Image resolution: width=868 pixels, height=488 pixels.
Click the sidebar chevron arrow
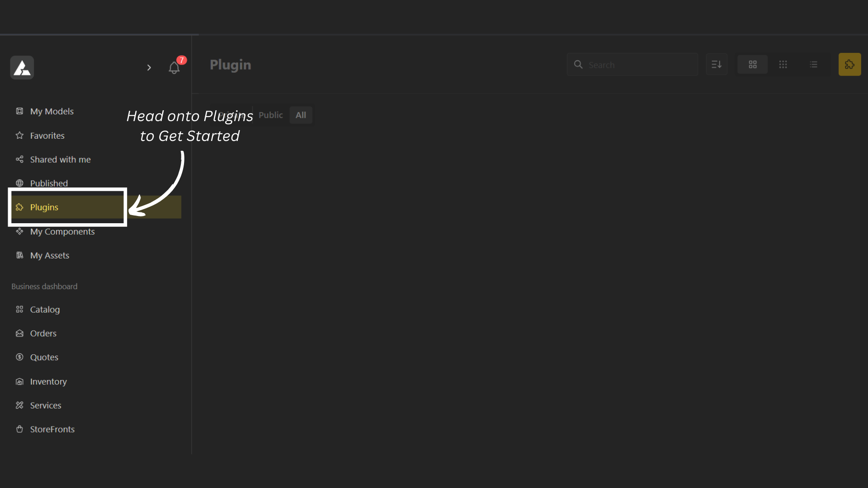[x=149, y=68]
